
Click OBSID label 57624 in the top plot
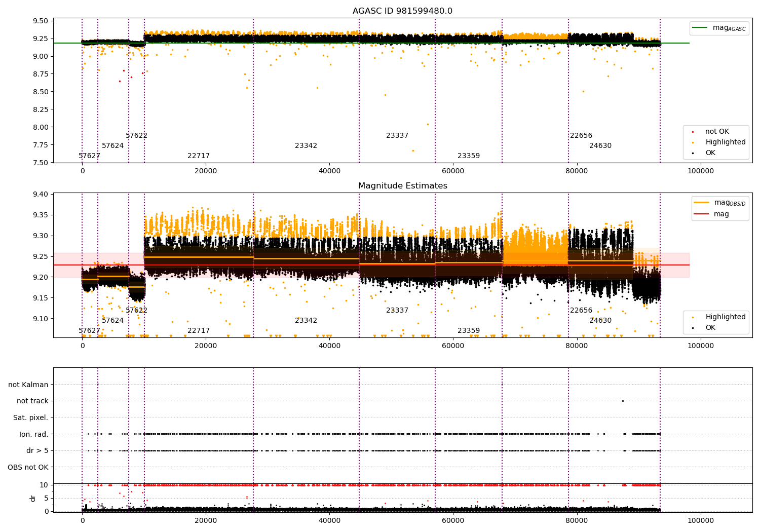coord(113,146)
